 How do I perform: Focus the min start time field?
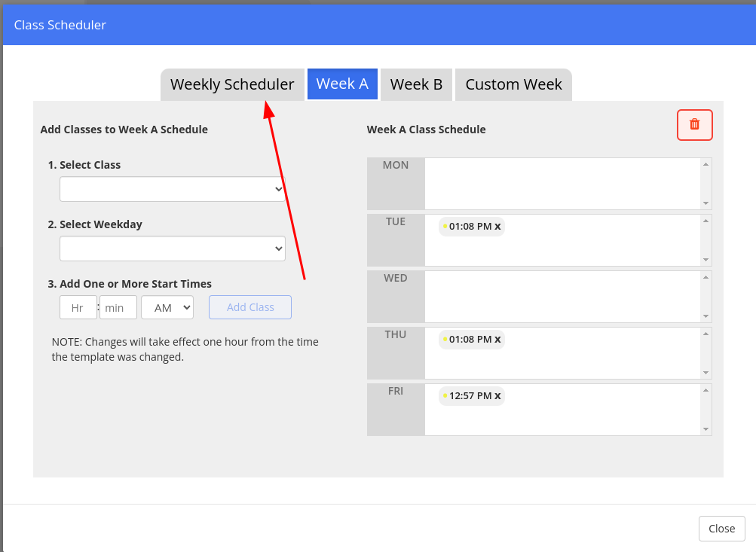pyautogui.click(x=118, y=307)
